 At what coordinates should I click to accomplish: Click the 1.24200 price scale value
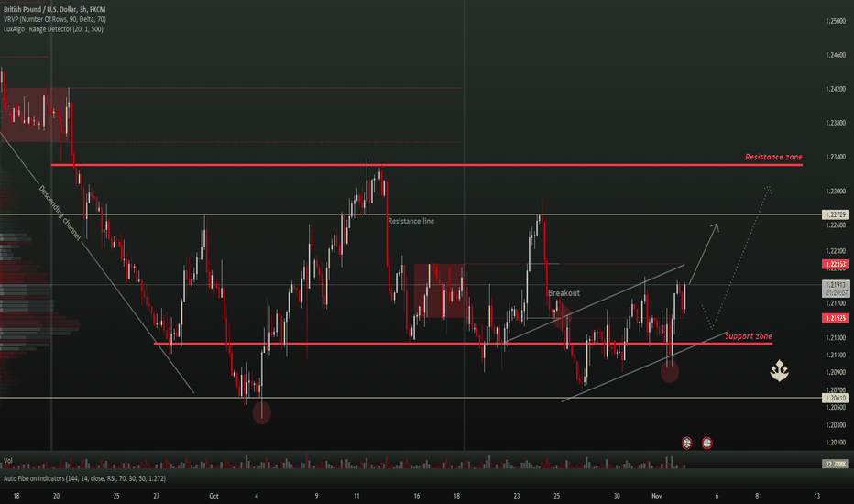tap(836, 89)
